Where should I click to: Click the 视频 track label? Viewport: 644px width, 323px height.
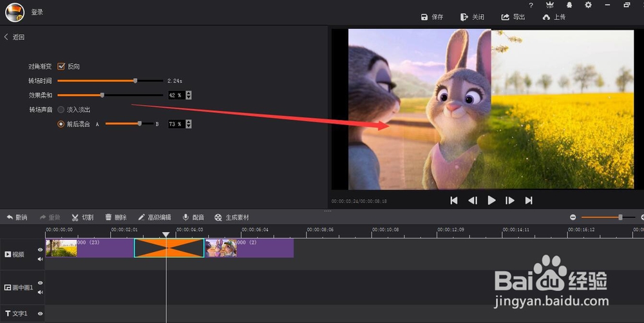click(x=14, y=255)
